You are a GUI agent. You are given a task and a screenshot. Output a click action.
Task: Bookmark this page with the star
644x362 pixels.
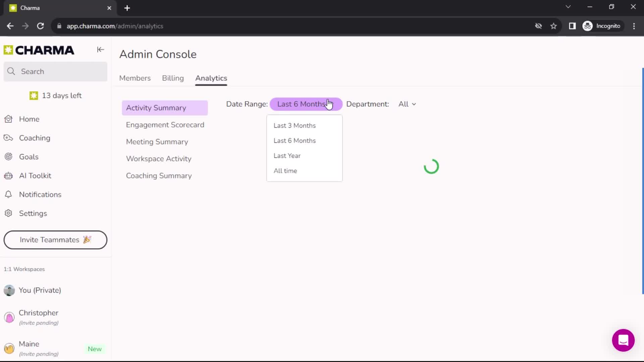pyautogui.click(x=553, y=26)
